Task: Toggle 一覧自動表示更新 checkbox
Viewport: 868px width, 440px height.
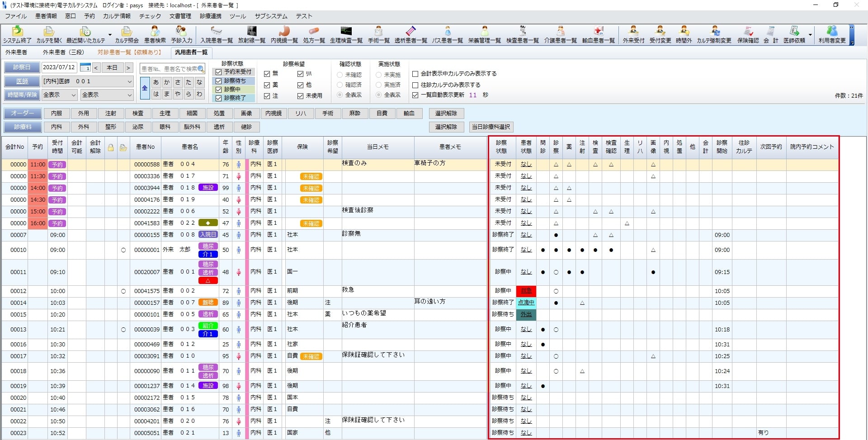Action: click(x=415, y=95)
